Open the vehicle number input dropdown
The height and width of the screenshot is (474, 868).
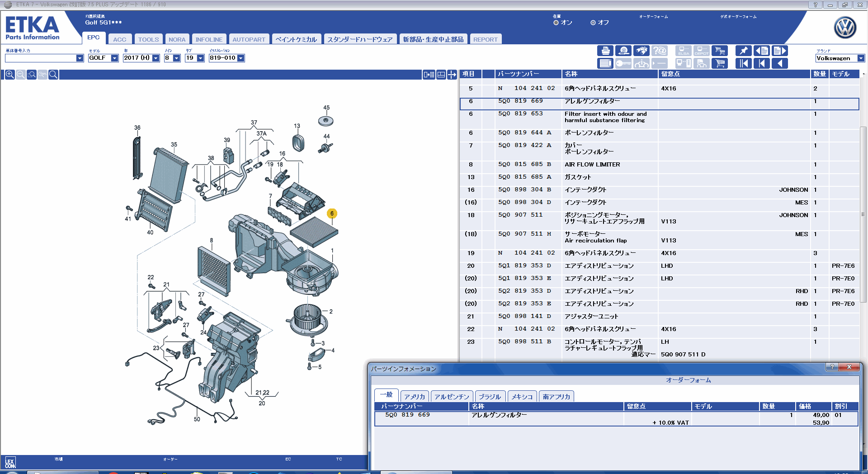click(80, 58)
